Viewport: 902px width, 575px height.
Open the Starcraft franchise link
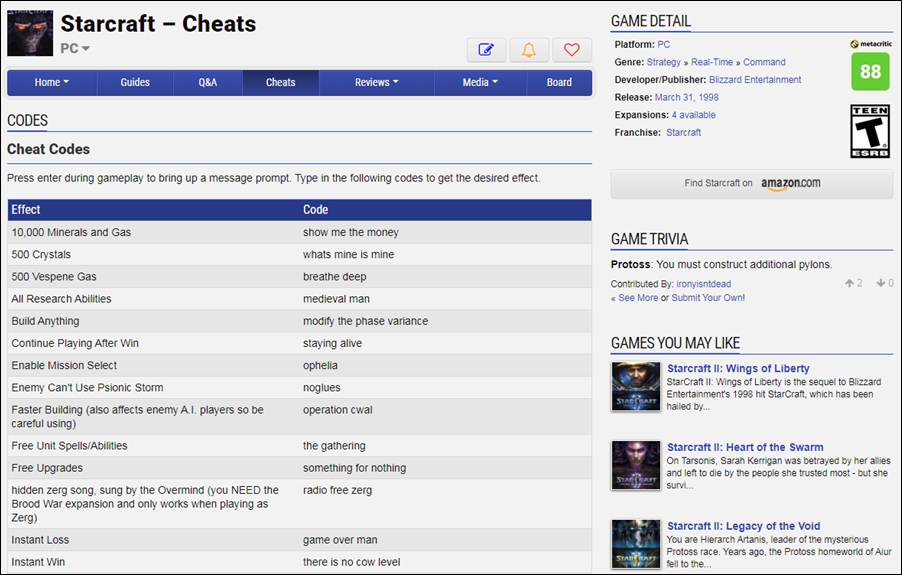[683, 132]
